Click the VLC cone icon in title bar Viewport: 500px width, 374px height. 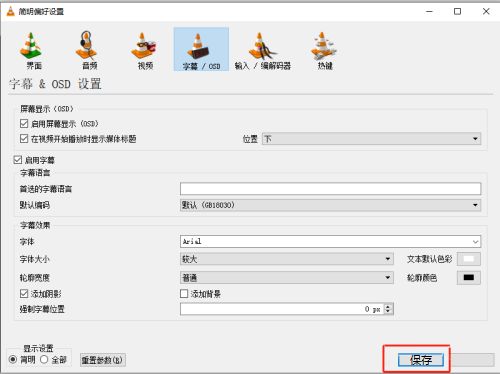(11, 11)
